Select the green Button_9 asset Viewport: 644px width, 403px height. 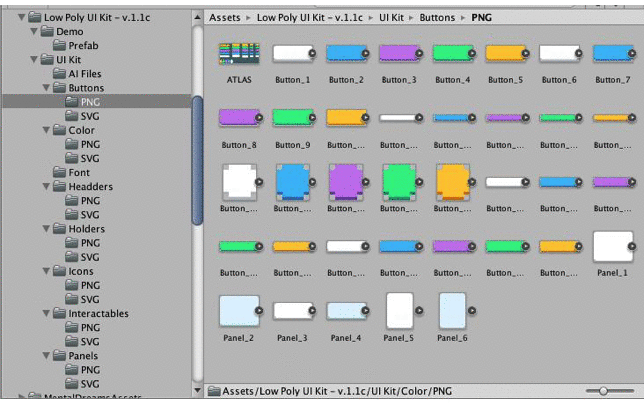[x=292, y=117]
